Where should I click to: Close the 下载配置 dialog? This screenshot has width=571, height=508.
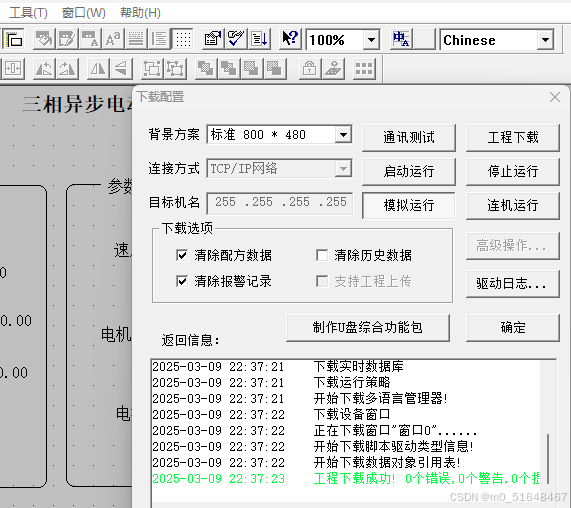pyautogui.click(x=555, y=97)
